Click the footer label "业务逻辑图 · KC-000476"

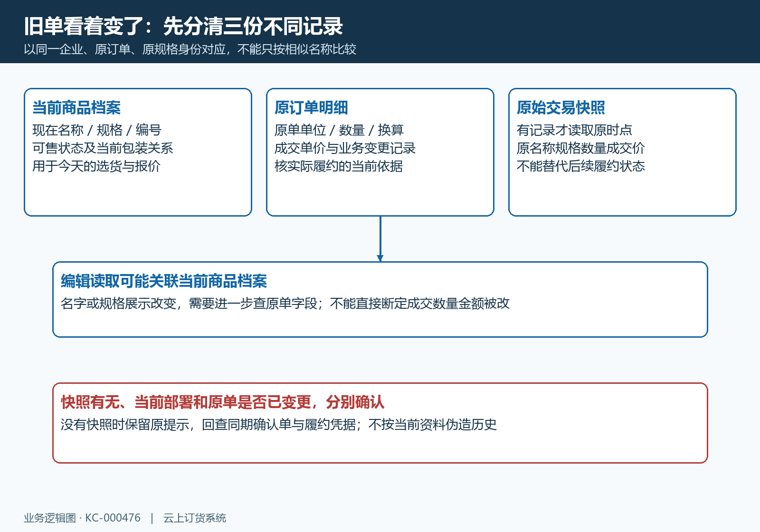click(x=82, y=518)
